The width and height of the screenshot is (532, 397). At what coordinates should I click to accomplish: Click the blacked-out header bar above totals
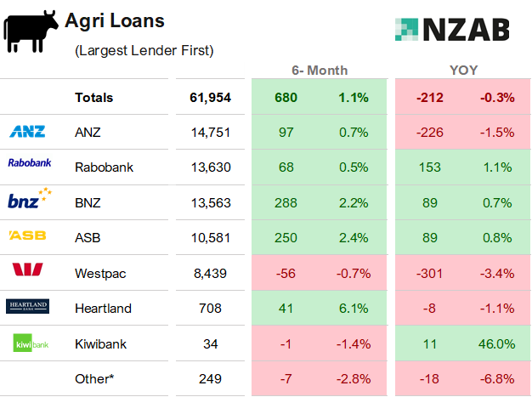[210, 71]
